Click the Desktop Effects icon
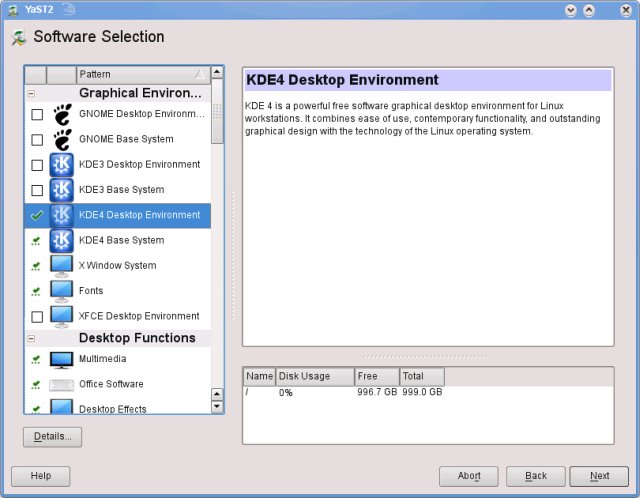Image resolution: width=640 pixels, height=498 pixels. (x=62, y=407)
